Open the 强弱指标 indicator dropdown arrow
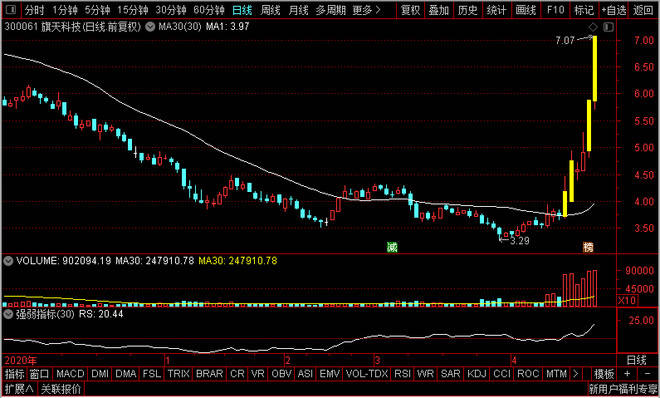660x398 pixels. click(8, 314)
